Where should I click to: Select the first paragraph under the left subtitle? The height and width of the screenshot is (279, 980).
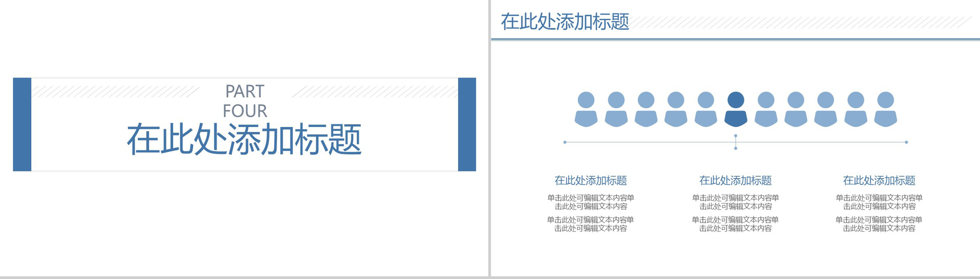[x=591, y=202]
